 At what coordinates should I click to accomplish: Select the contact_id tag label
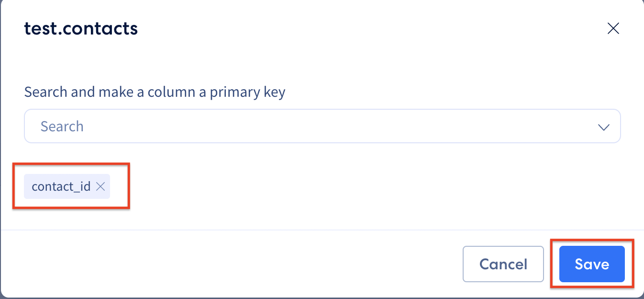61,186
